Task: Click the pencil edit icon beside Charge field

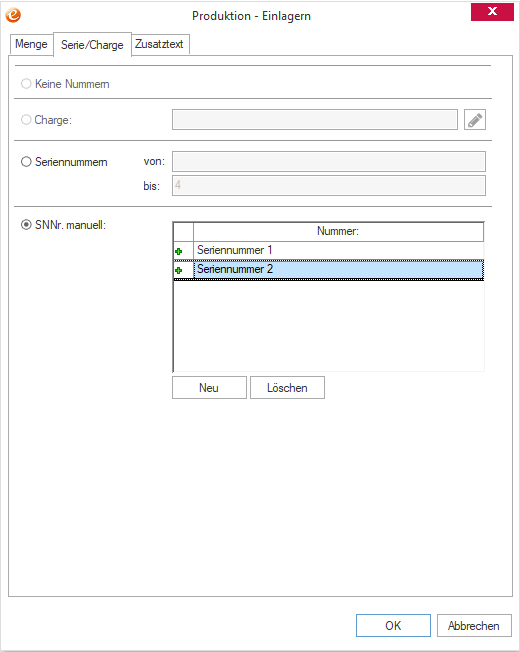Action: click(475, 120)
